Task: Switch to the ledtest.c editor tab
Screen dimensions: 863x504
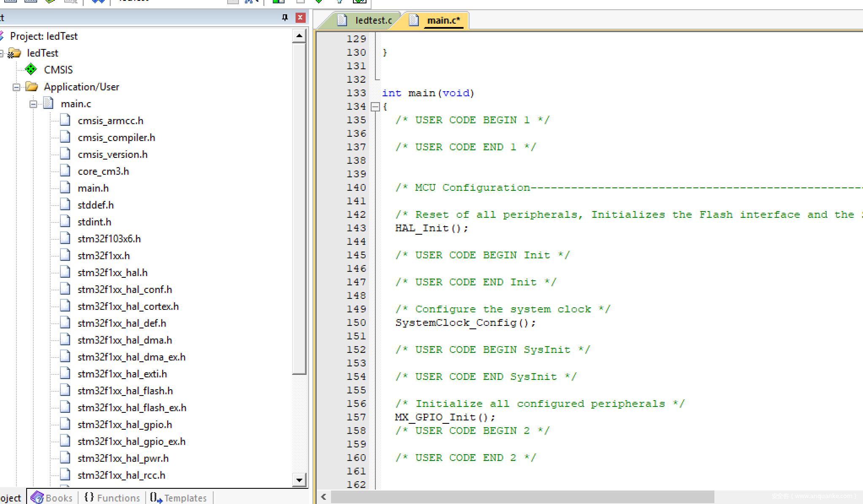Action: (366, 20)
